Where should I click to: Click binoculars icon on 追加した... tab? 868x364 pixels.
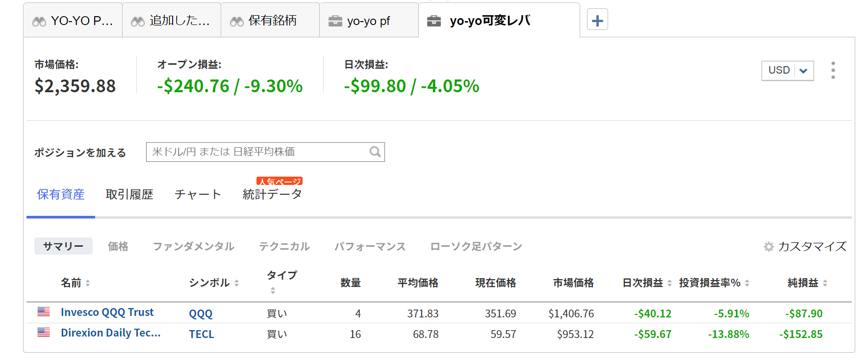coord(138,21)
